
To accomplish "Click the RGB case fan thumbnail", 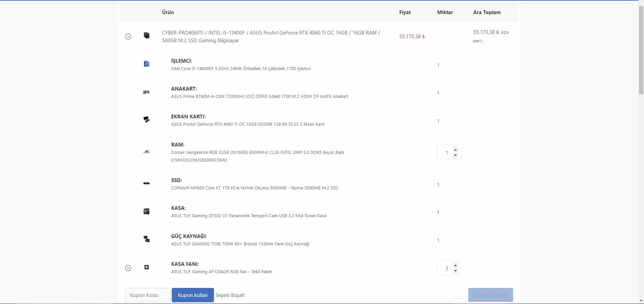I will (147, 267).
